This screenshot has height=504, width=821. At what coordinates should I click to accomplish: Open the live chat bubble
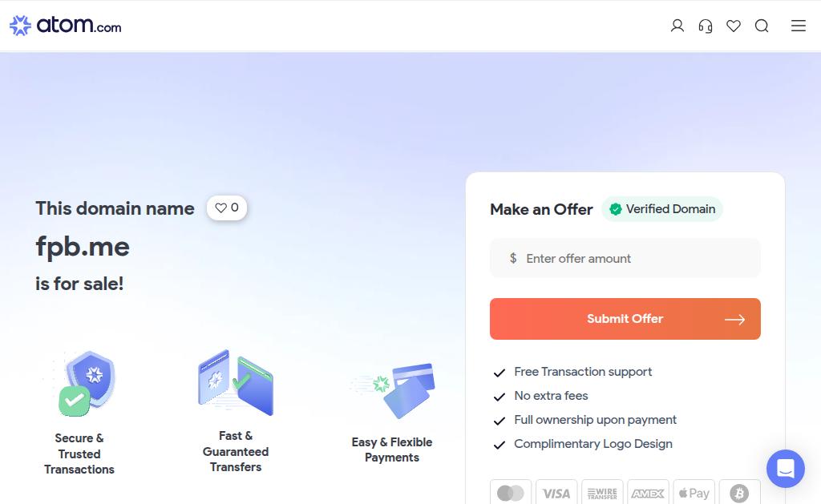(786, 469)
